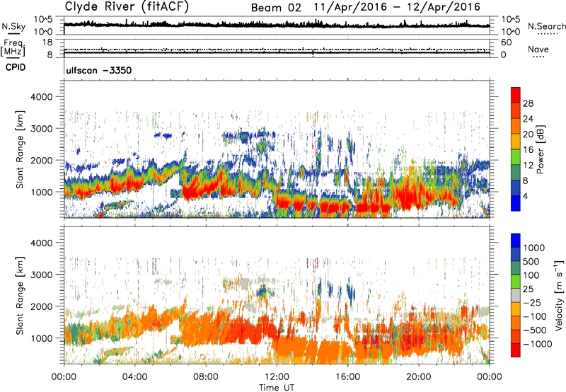Viewport: 566px width, 392px height.
Task: Click the gray segment of velocity colorbar
Action: click(x=516, y=295)
